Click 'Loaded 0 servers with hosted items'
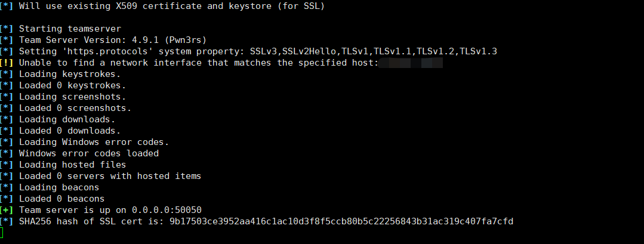Viewport: 644px width, 244px height. pyautogui.click(x=110, y=176)
